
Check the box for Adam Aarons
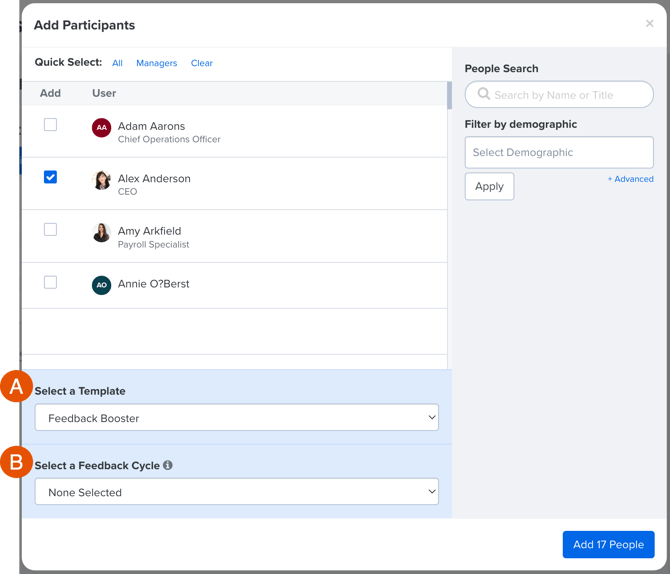(50, 125)
